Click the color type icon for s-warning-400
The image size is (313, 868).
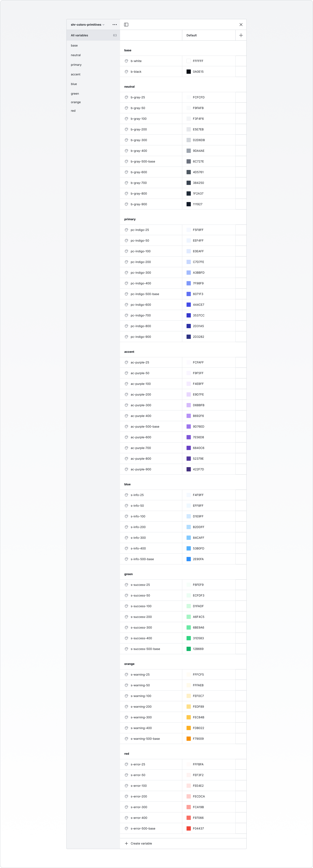(127, 728)
